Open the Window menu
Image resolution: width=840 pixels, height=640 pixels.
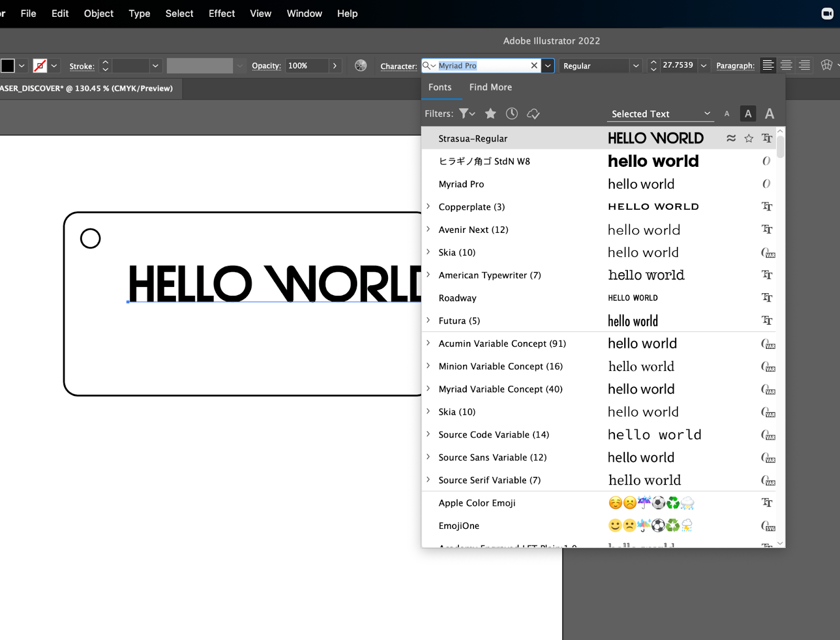[304, 14]
